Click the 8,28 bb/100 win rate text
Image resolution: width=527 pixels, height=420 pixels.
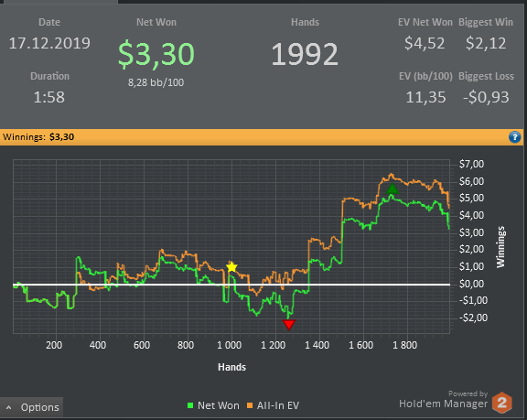[x=156, y=82]
